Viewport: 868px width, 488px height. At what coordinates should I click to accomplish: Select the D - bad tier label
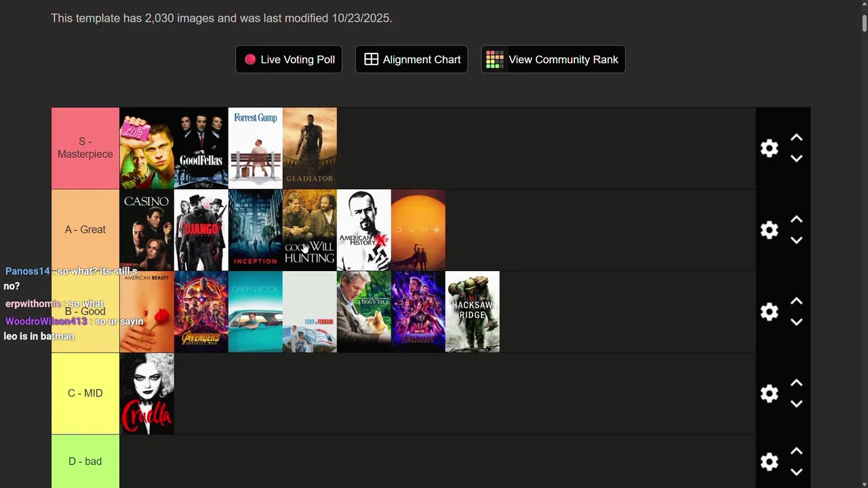click(85, 462)
